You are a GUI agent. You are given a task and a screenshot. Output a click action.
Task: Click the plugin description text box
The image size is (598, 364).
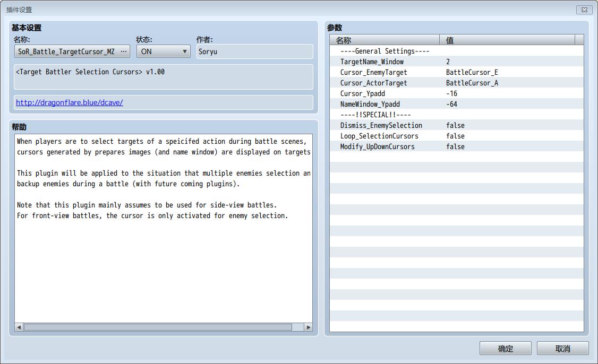[163, 77]
